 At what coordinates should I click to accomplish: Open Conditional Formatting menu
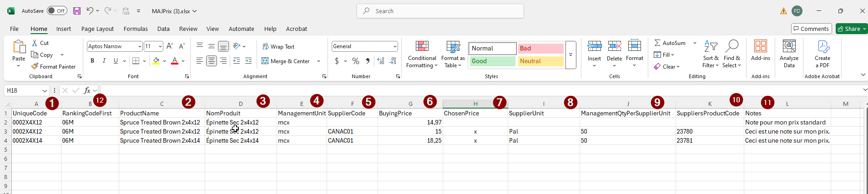(422, 55)
